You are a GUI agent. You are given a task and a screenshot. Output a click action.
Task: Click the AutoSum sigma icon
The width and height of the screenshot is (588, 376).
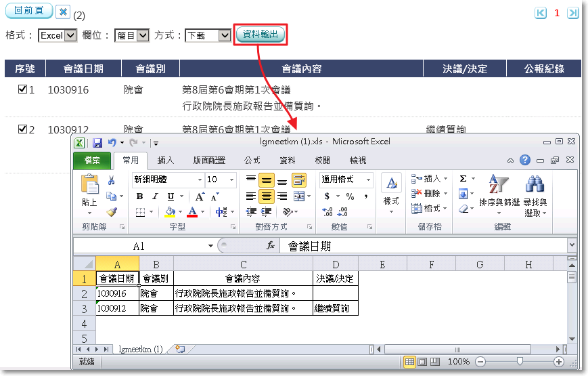click(x=463, y=179)
